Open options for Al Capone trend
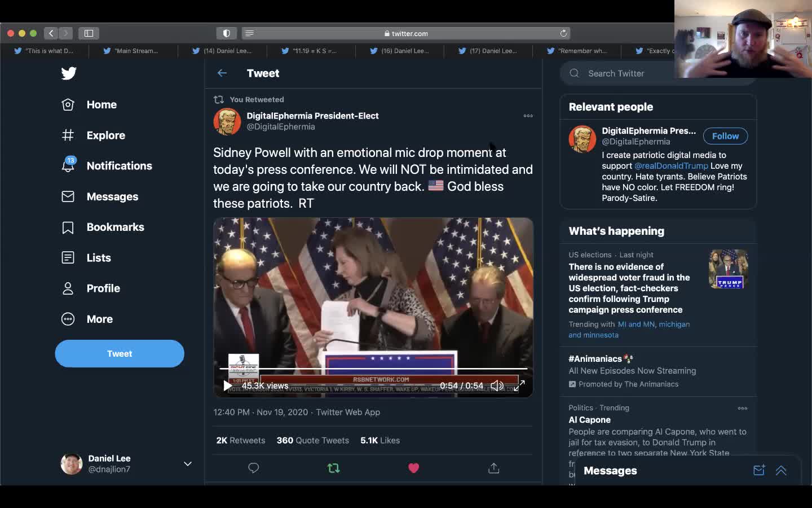 point(743,408)
